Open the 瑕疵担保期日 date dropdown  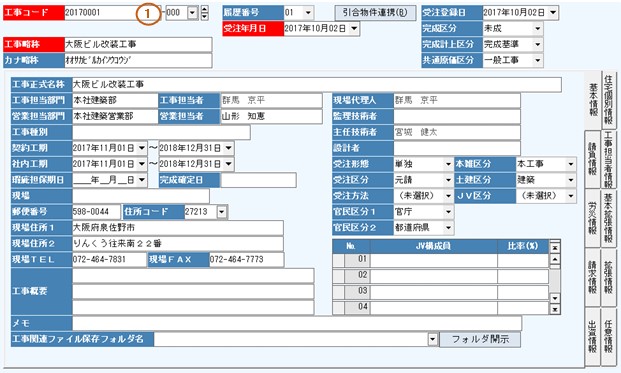coord(142,180)
